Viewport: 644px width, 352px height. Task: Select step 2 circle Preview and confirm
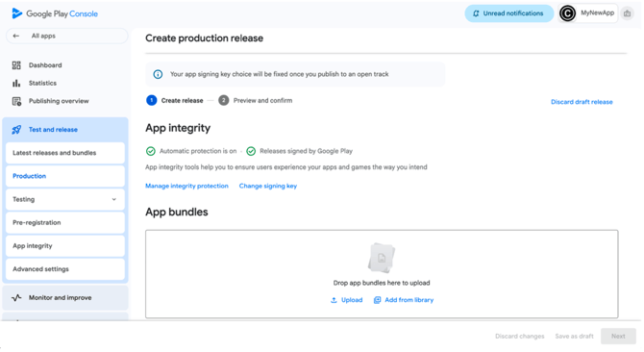(x=223, y=100)
